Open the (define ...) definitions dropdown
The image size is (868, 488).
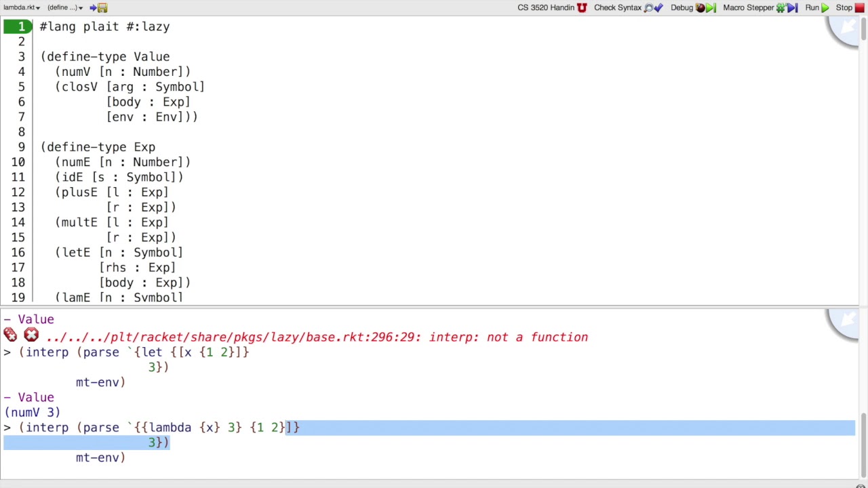click(65, 7)
